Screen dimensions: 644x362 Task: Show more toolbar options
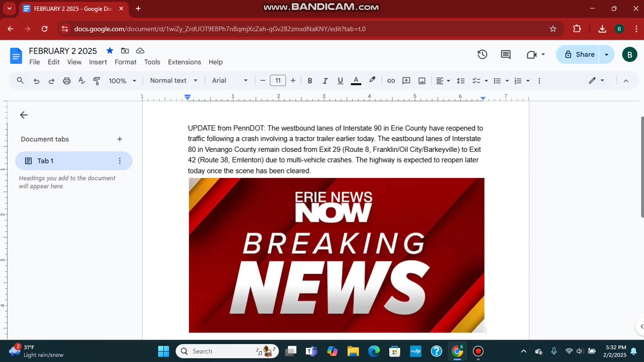pos(539,80)
